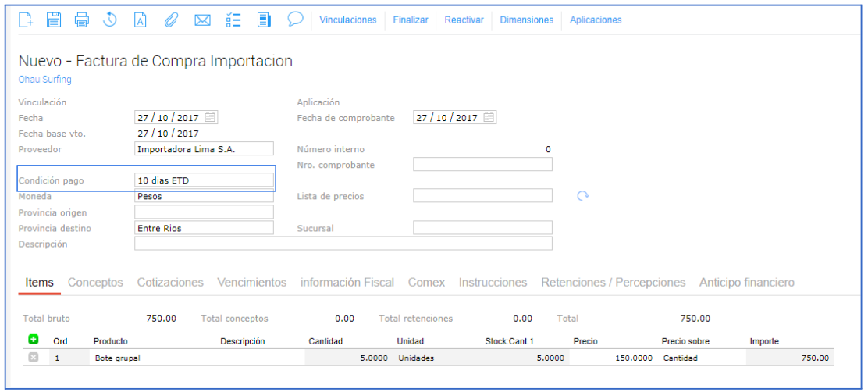Open the history clock icon
This screenshot has width=868, height=392.
(x=110, y=20)
